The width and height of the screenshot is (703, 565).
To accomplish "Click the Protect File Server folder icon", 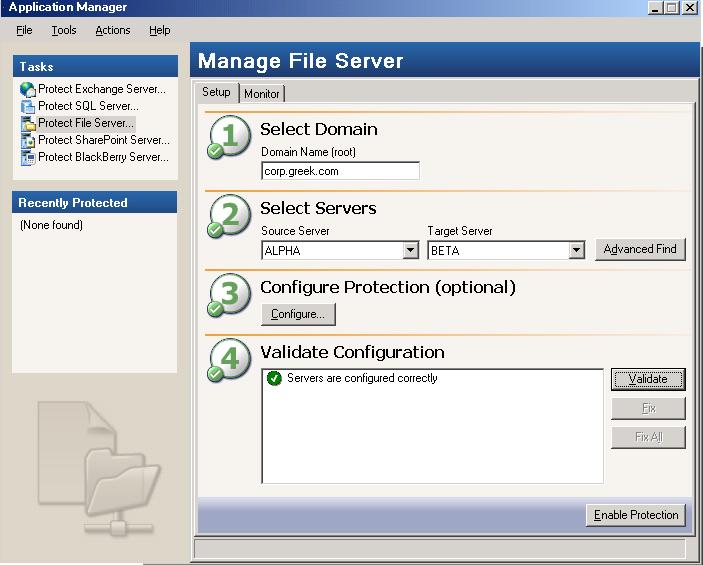I will click(28, 123).
